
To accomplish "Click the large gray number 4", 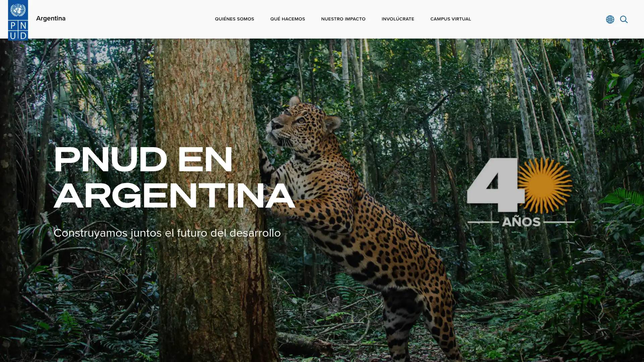I will point(496,185).
